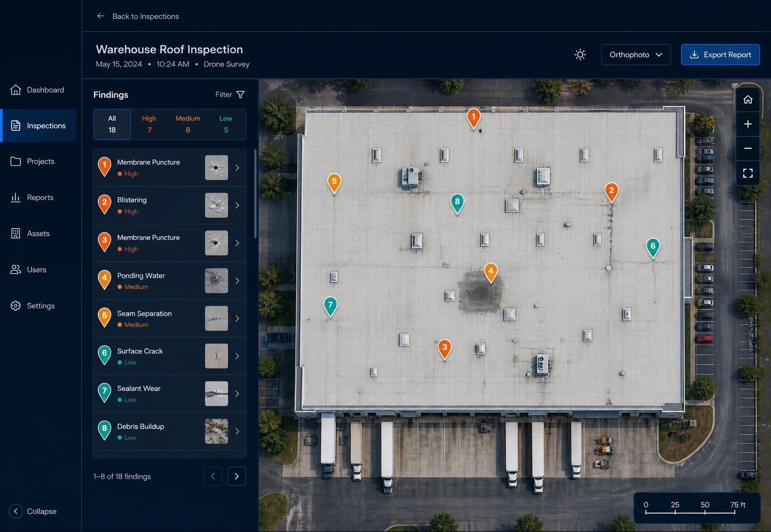Image resolution: width=771 pixels, height=532 pixels.
Task: Click list pin icon for Seam Separation
Action: (x=105, y=317)
